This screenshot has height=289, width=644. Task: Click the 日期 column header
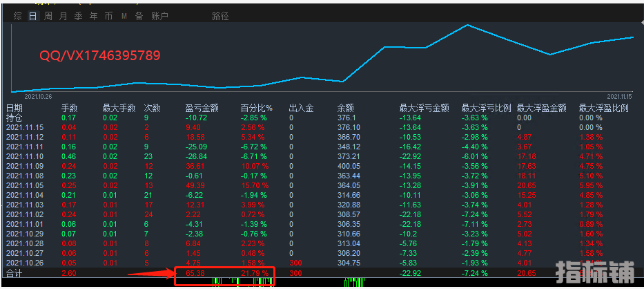click(x=14, y=109)
